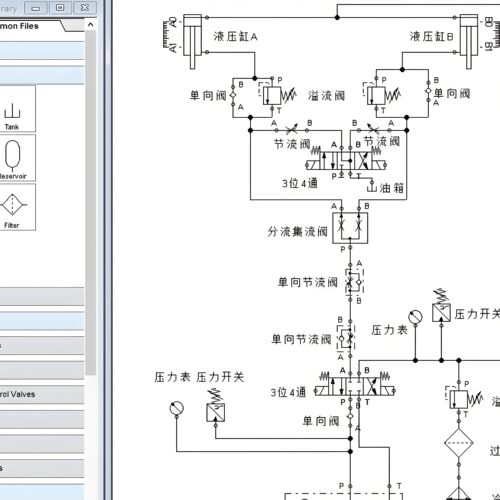Select the Reservoir component in library
Viewport: 500px width, 500px height.
coord(13,158)
